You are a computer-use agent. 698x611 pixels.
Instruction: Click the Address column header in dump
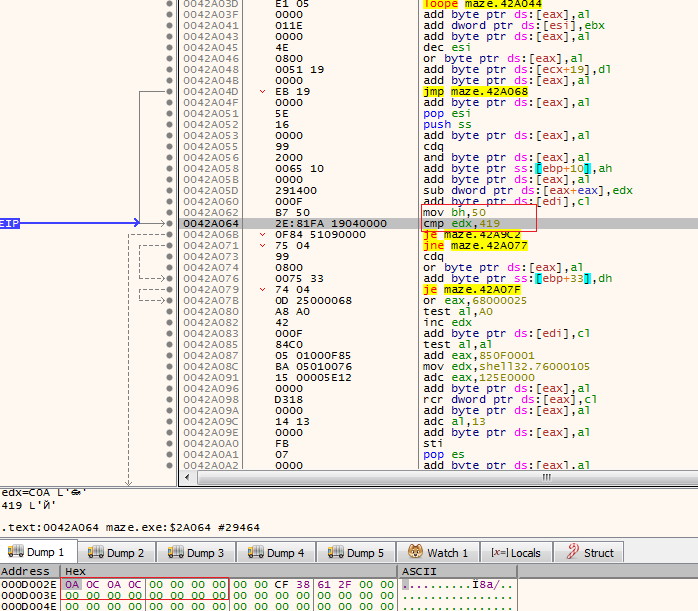25,571
